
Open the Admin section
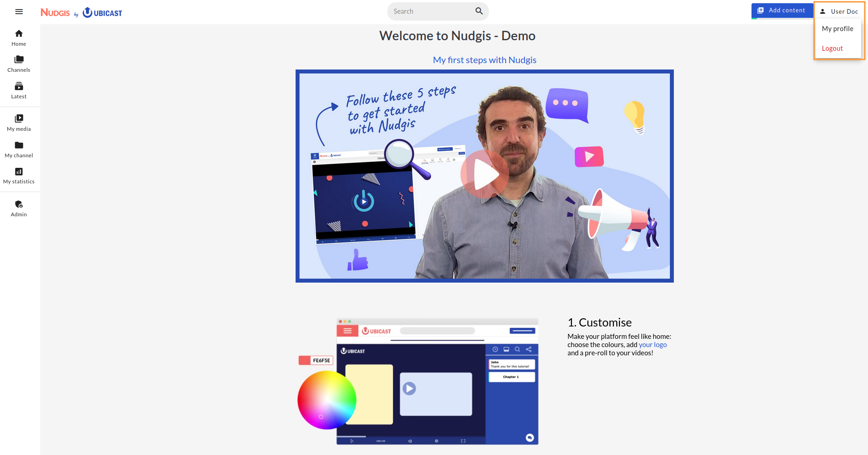click(19, 209)
